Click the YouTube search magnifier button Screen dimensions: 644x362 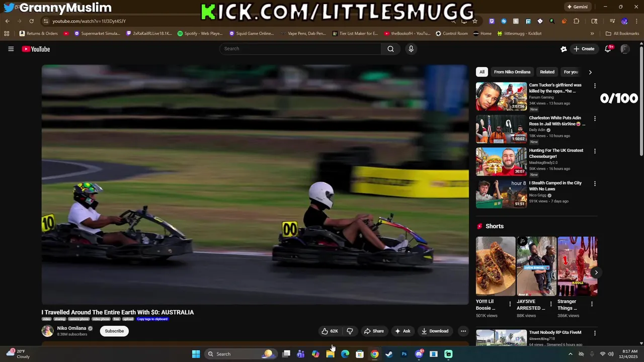390,49
